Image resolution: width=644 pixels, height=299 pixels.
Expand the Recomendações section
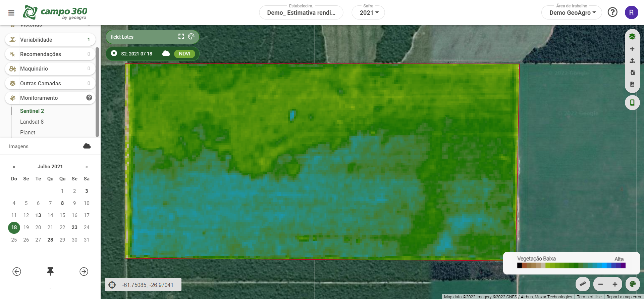click(50, 54)
